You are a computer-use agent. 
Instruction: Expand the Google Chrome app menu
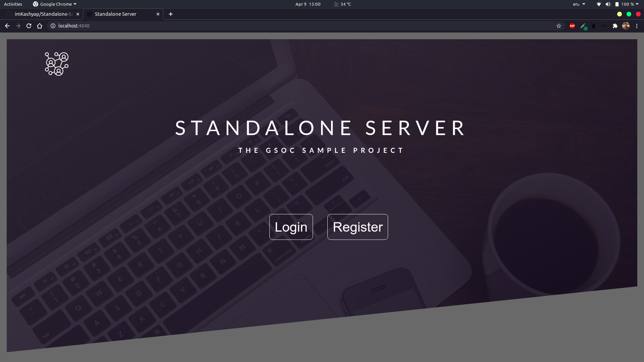55,4
